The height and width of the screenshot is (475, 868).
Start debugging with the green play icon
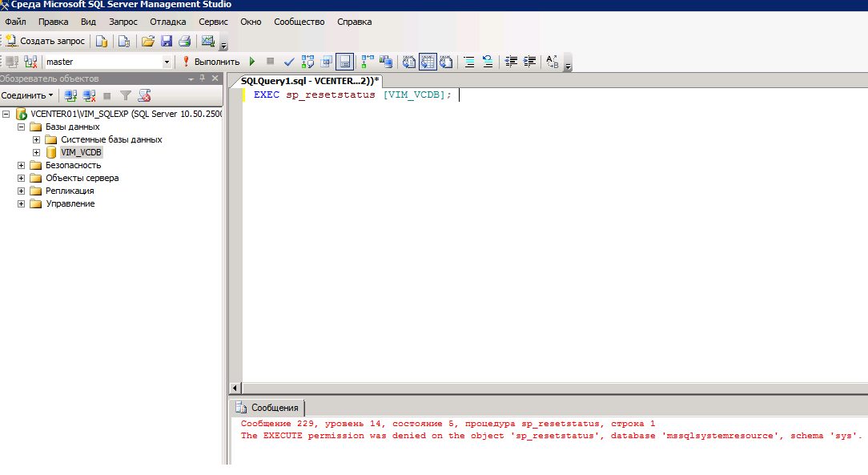pos(252,62)
